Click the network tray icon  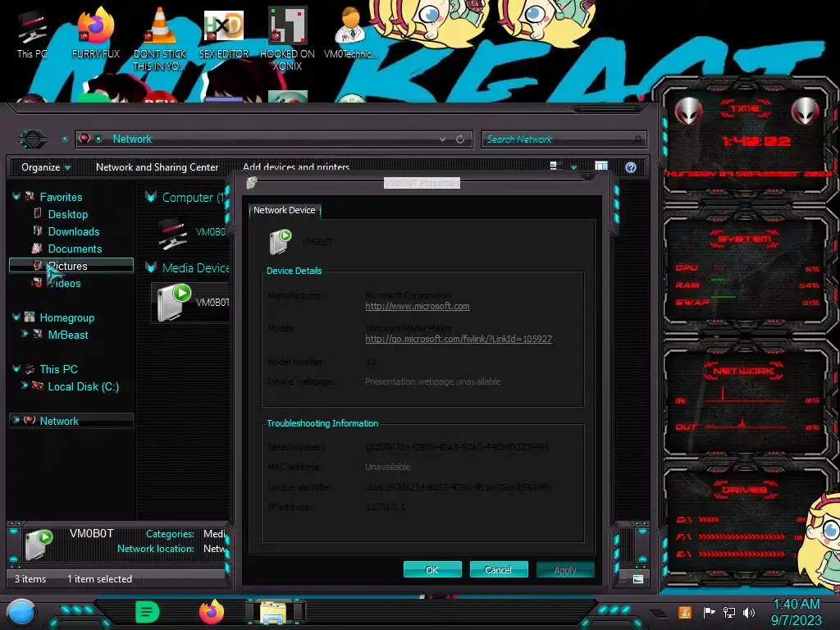729,612
